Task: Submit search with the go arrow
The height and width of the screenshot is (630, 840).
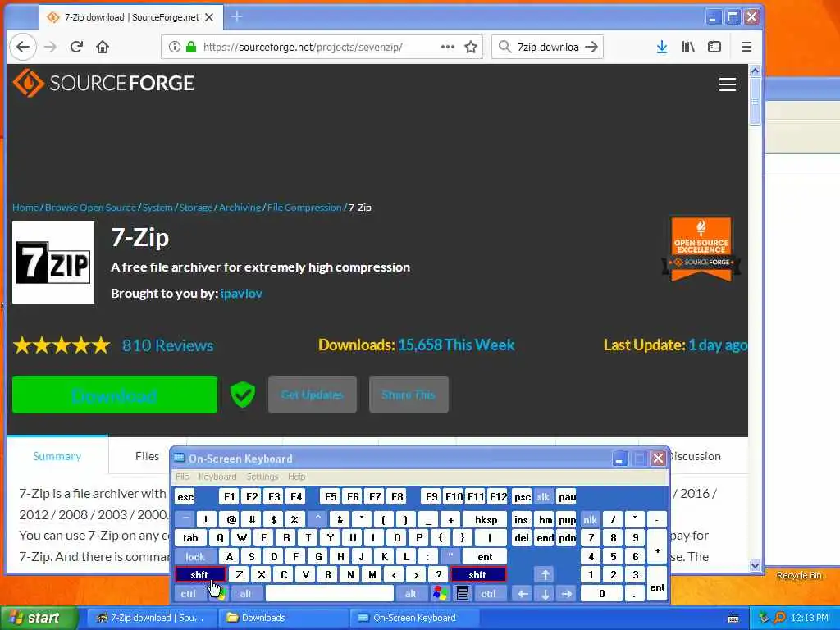Action: coord(591,47)
